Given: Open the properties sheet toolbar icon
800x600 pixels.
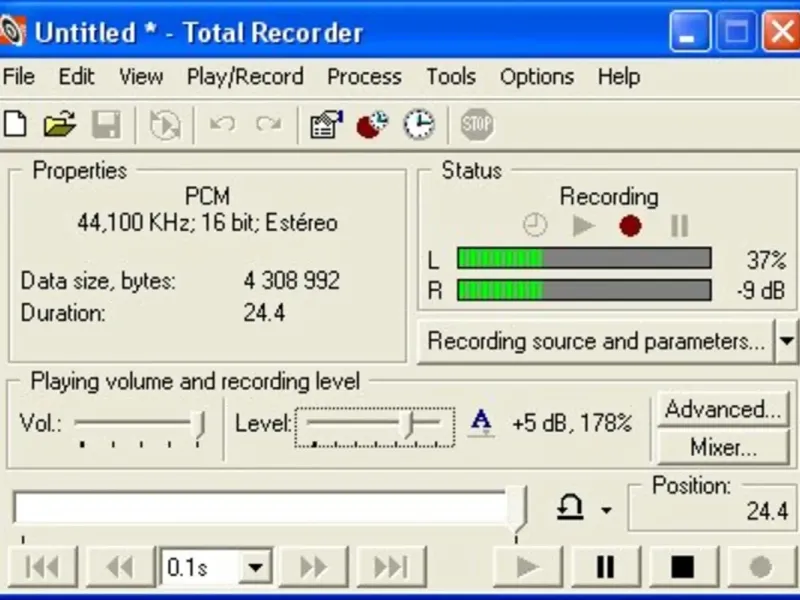Looking at the screenshot, I should [327, 124].
